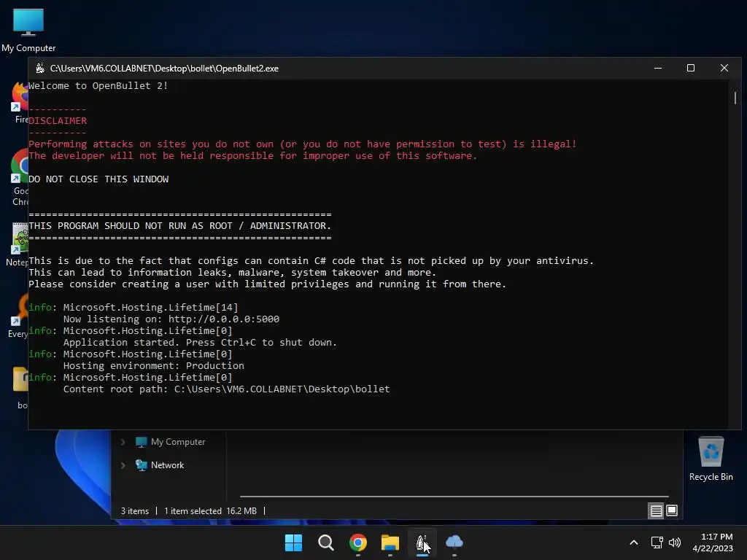Screen dimensions: 747x560
Task: Click 'Performing attacks on sites' warning line
Action: (x=303, y=144)
